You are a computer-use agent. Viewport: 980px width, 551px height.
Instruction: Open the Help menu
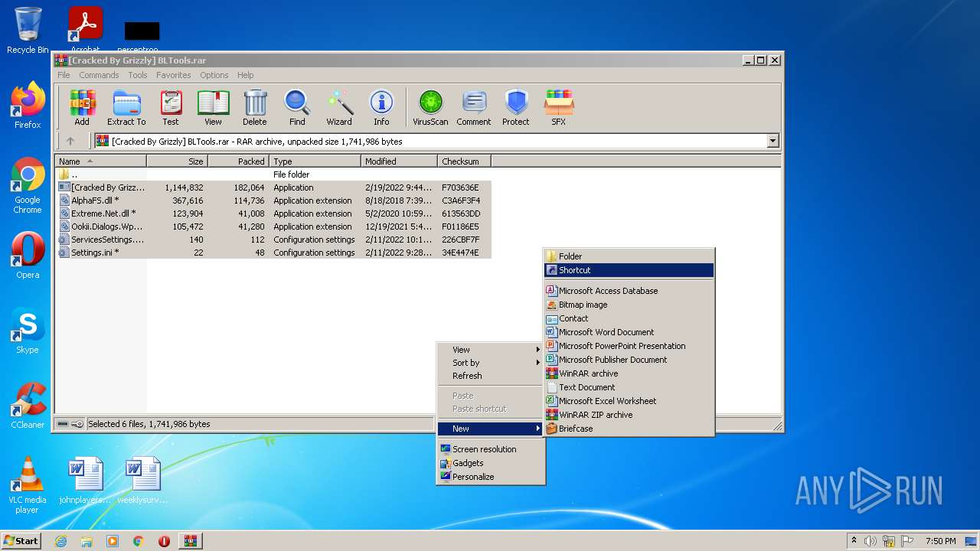(x=245, y=75)
